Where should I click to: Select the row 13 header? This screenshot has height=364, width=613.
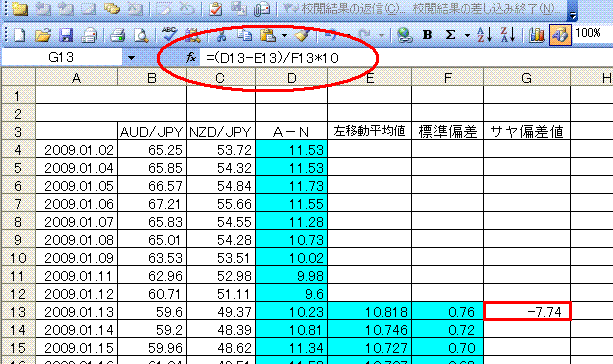pos(18,312)
